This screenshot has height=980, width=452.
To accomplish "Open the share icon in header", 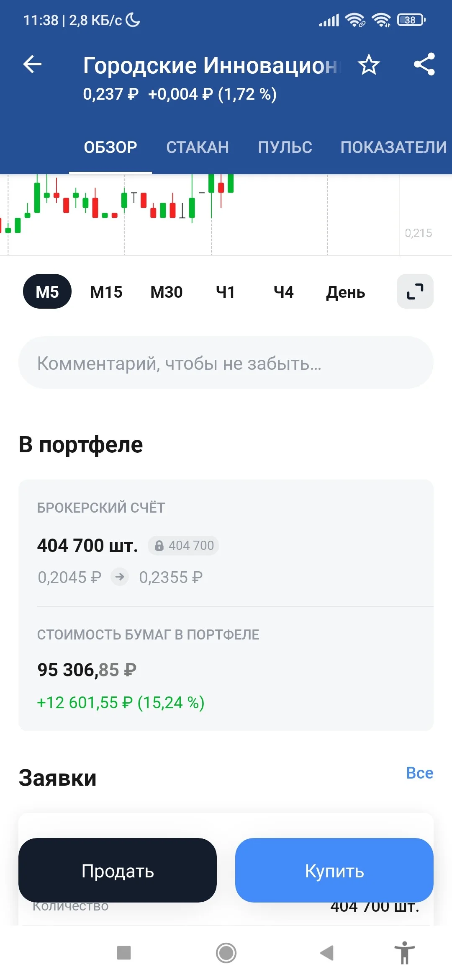I will (424, 64).
